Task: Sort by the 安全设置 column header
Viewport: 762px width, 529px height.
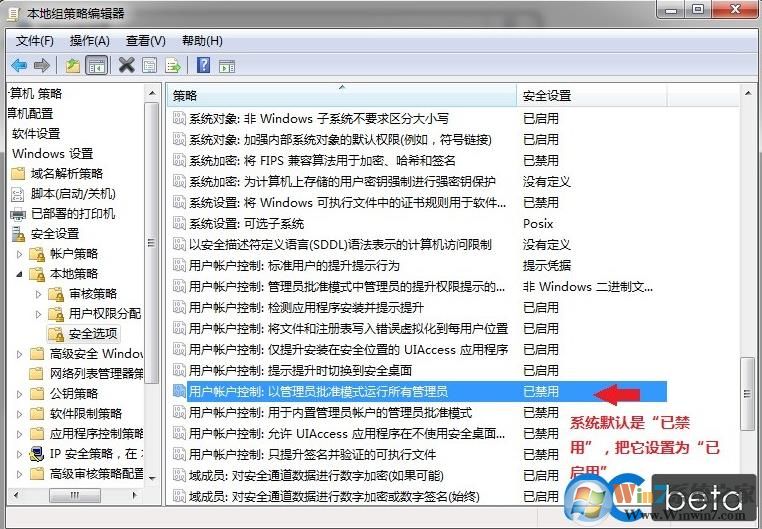Action: click(591, 96)
